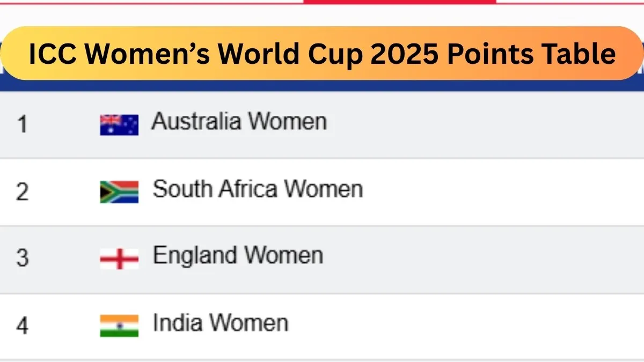Click rank number 2 in the table
644x362 pixels.
pos(22,191)
